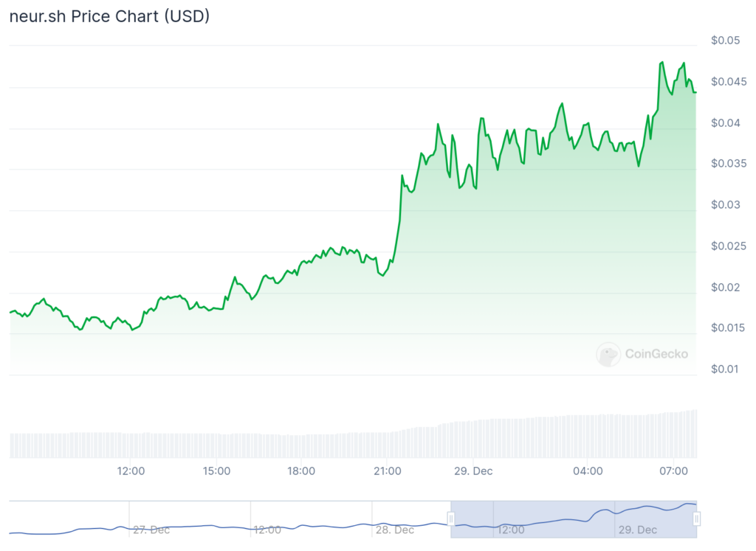Click the $0.05 y-axis label
Screen dimensions: 756x551
[725, 40]
